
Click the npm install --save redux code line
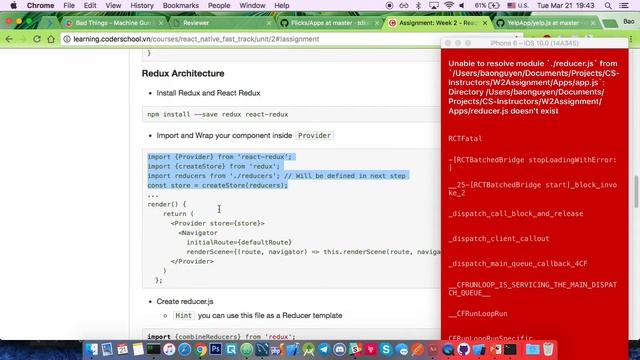coord(218,114)
